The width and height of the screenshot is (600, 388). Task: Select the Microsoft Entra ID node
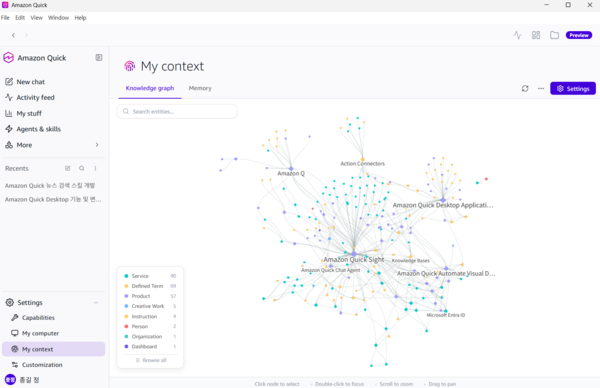pyautogui.click(x=446, y=311)
